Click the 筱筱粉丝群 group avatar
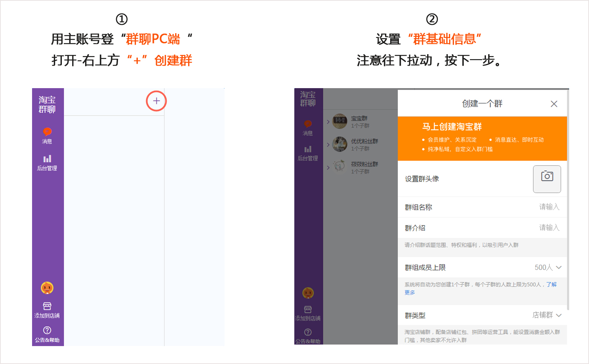 (340, 167)
